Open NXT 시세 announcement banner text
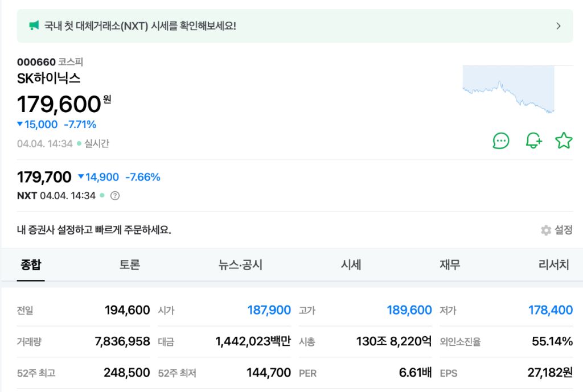 pyautogui.click(x=140, y=26)
